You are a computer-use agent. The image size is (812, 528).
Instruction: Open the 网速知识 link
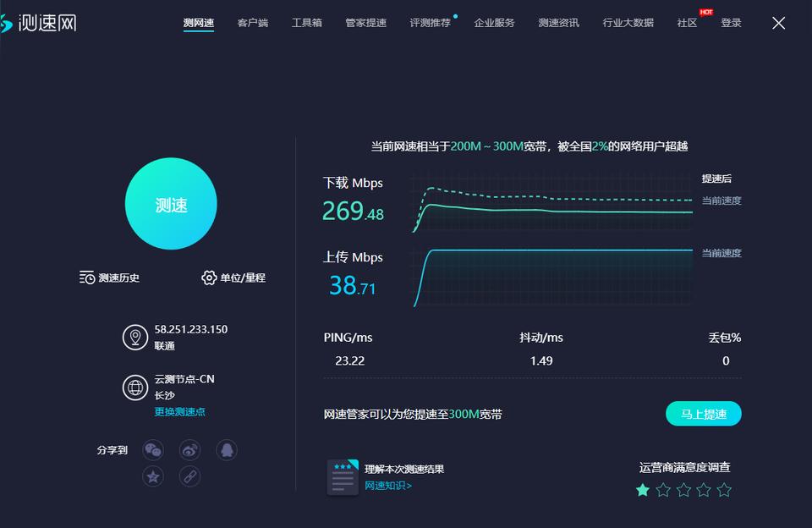(388, 486)
